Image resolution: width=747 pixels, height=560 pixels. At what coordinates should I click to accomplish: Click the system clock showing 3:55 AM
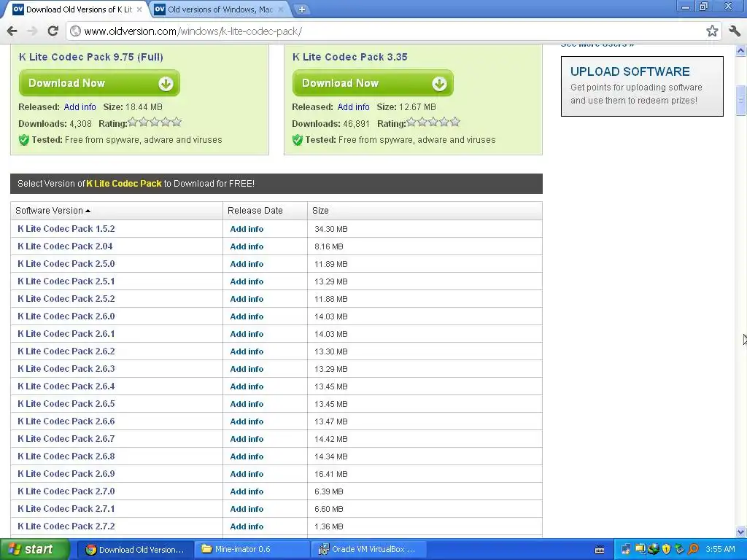coord(720,550)
